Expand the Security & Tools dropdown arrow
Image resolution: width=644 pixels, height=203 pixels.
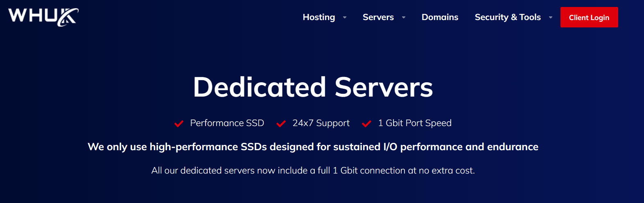(x=551, y=18)
